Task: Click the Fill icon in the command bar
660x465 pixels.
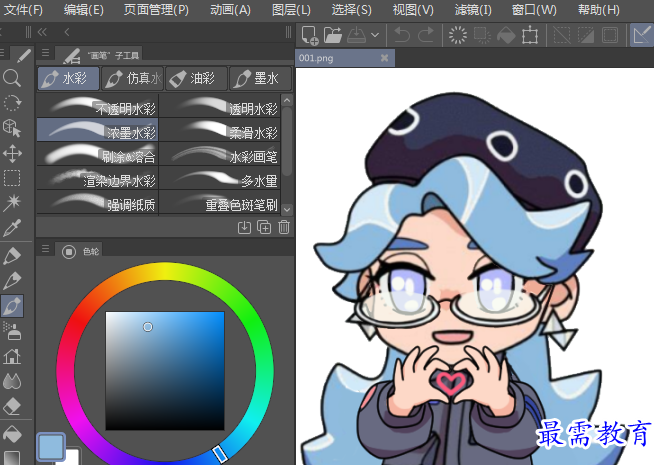Action: 506,35
